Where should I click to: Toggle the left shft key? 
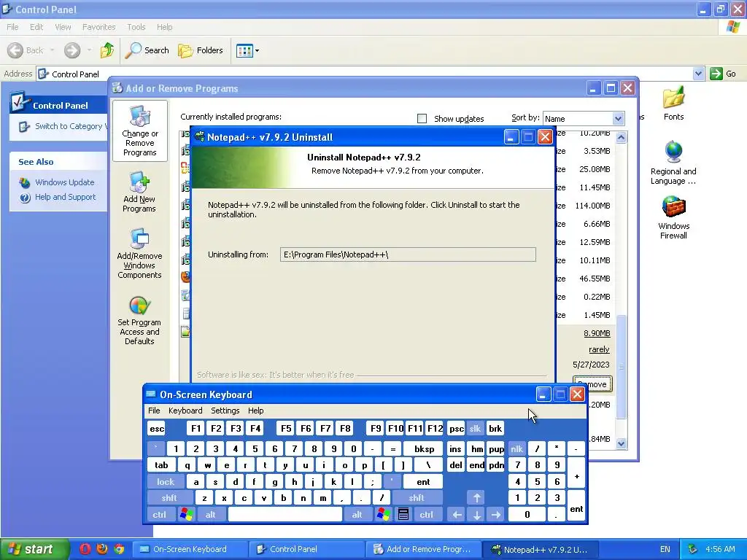pyautogui.click(x=169, y=498)
